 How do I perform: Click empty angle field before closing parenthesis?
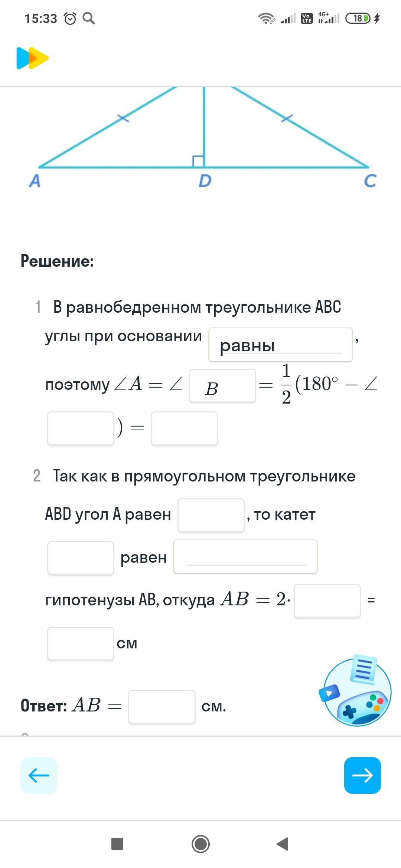point(81,428)
